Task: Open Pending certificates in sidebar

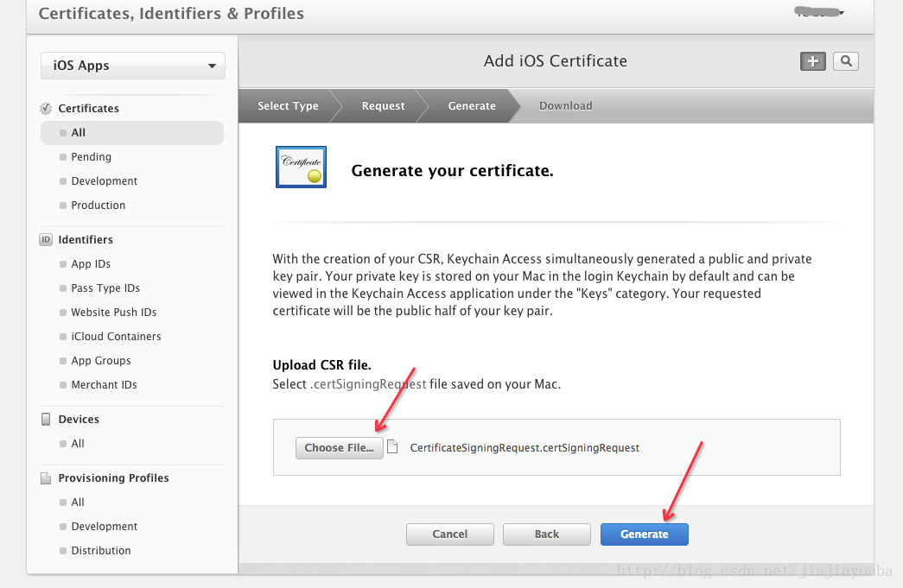Action: pos(92,157)
